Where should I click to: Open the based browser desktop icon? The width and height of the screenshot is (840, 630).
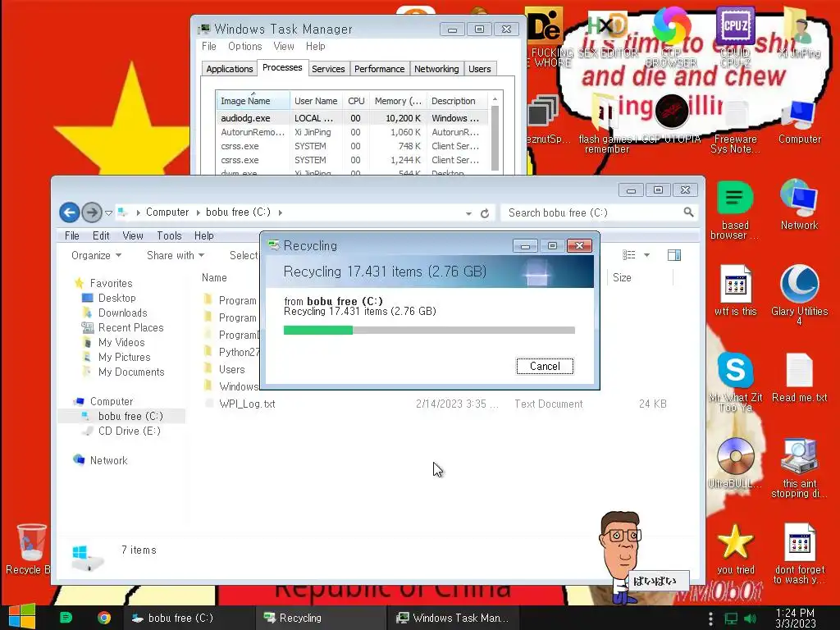click(734, 211)
